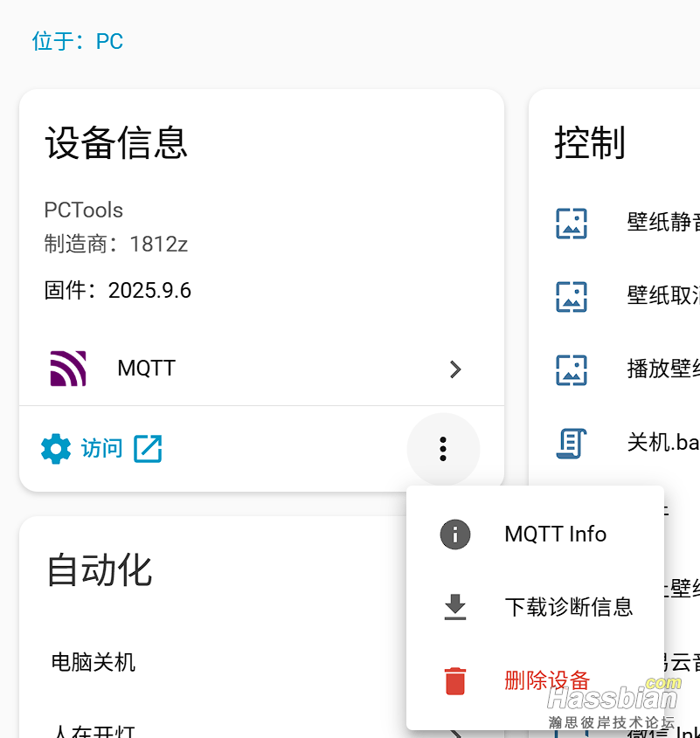Screen dimensions: 700x738
Task: Expand MQTT integration with chevron arrow
Action: click(x=455, y=369)
